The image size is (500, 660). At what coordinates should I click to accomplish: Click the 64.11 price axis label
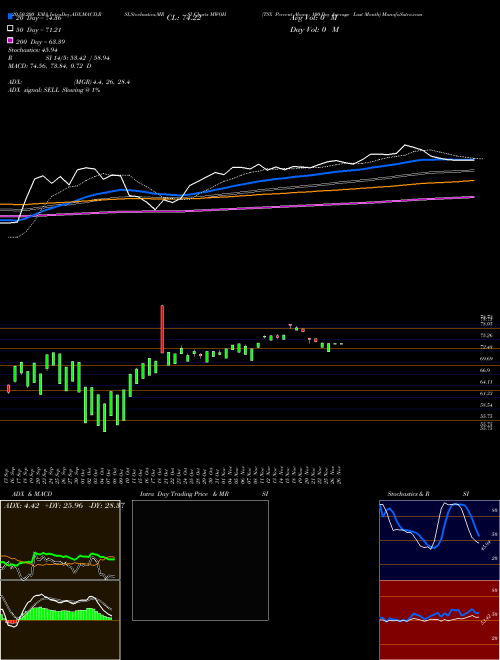tap(486, 382)
